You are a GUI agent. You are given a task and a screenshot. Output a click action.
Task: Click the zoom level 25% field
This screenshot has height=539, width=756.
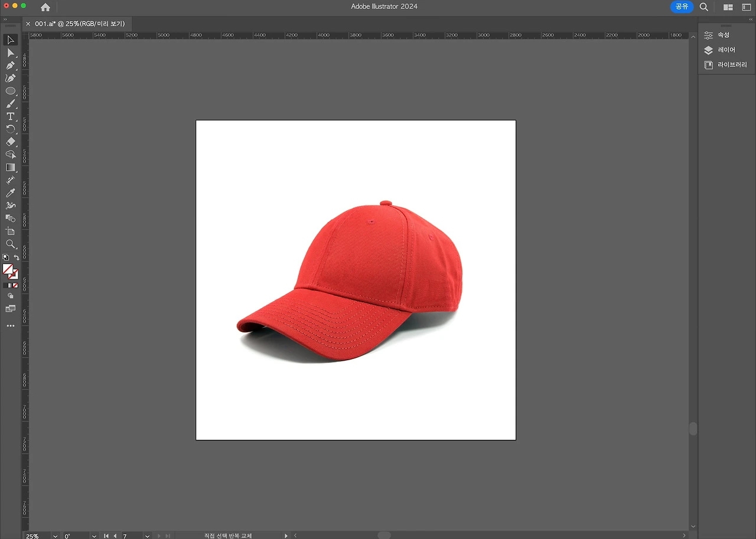37,535
